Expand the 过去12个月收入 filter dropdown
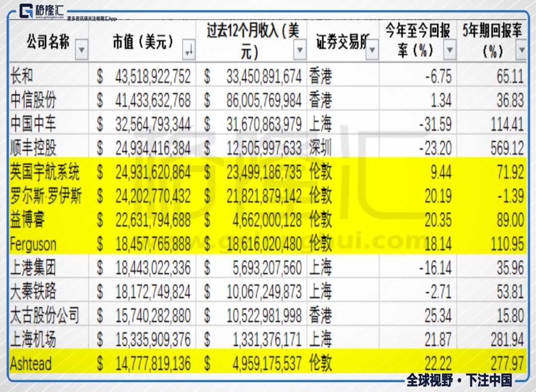 [299, 50]
